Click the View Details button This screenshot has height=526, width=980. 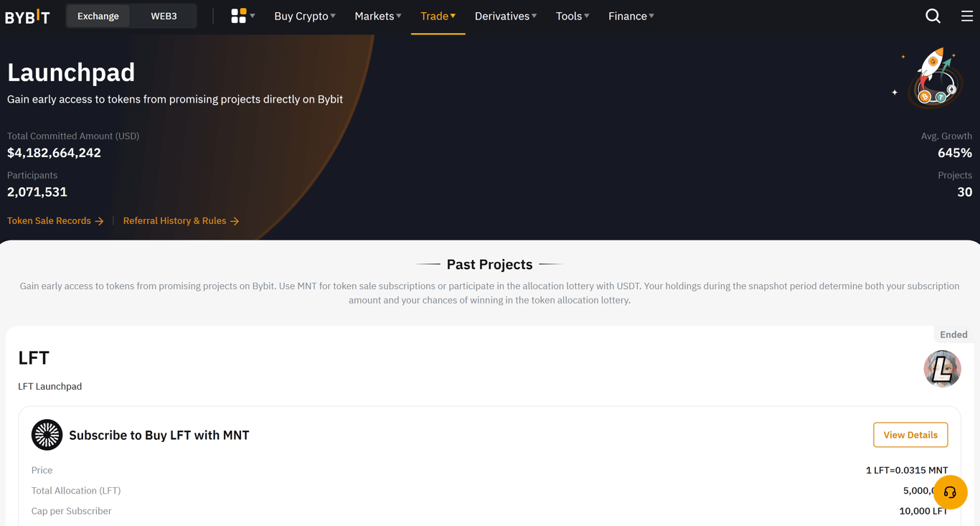click(x=910, y=435)
